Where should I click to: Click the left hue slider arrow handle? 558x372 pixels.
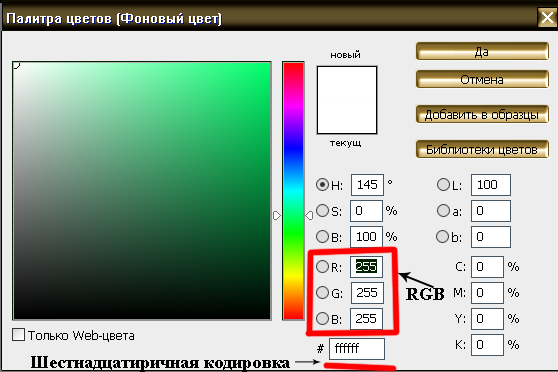pos(277,215)
